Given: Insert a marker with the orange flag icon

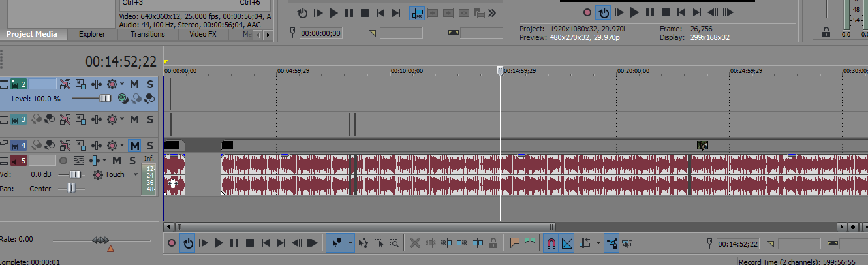Looking at the screenshot, I should (x=514, y=243).
